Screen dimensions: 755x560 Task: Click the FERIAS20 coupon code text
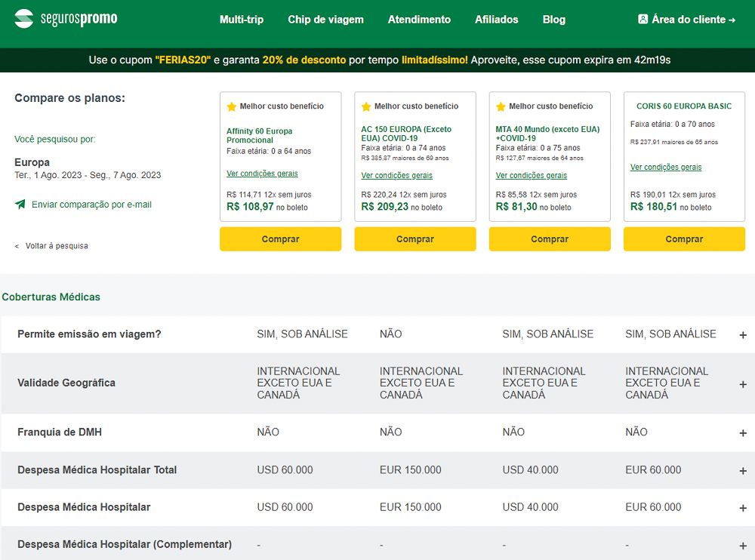(183, 60)
